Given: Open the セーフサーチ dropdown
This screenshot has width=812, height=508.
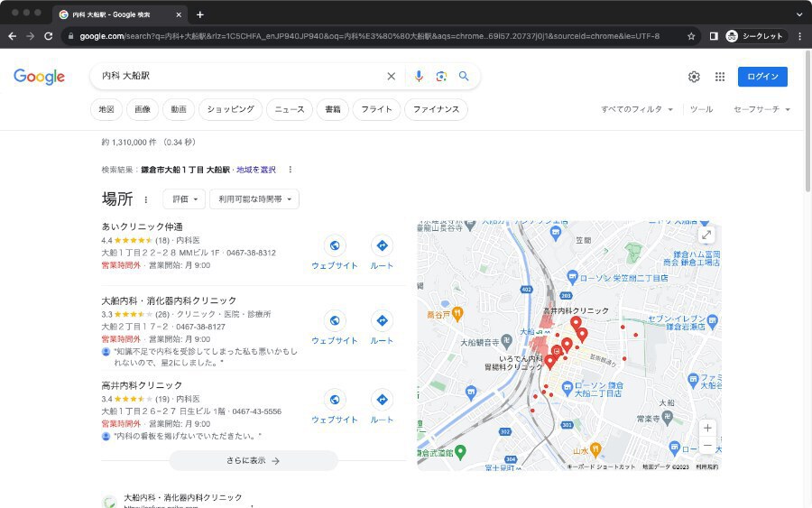Looking at the screenshot, I should pos(761,109).
